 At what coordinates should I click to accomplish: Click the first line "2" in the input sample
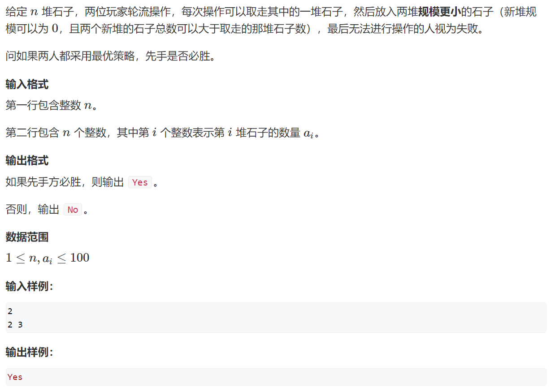point(10,311)
